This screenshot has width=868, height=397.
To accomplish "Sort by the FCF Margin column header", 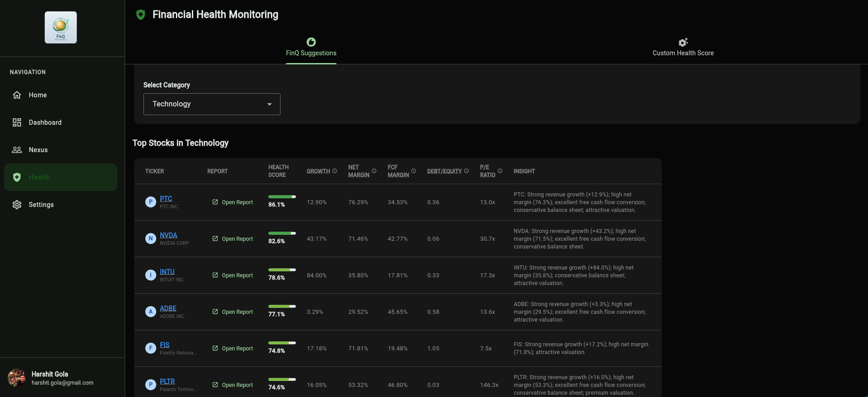I will 398,171.
